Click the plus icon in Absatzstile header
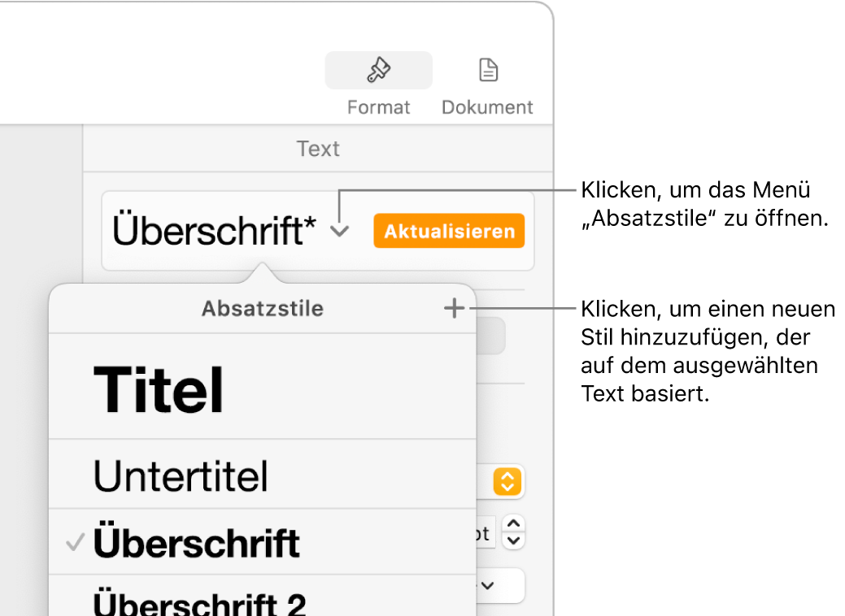The image size is (845, 616). coord(455,309)
